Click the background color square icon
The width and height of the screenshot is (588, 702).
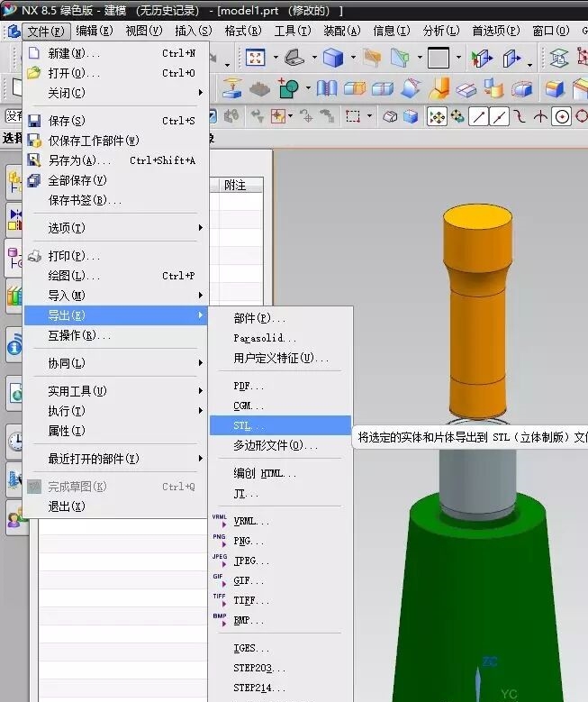[439, 58]
